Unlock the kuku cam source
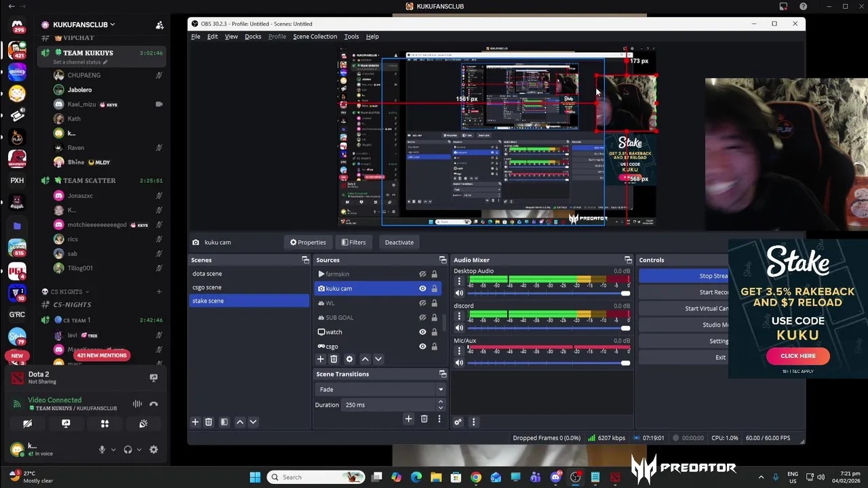This screenshot has height=488, width=868. coord(434,289)
